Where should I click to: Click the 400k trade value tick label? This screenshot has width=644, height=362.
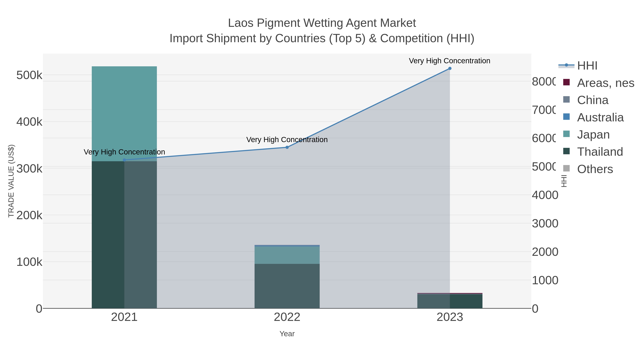click(29, 122)
